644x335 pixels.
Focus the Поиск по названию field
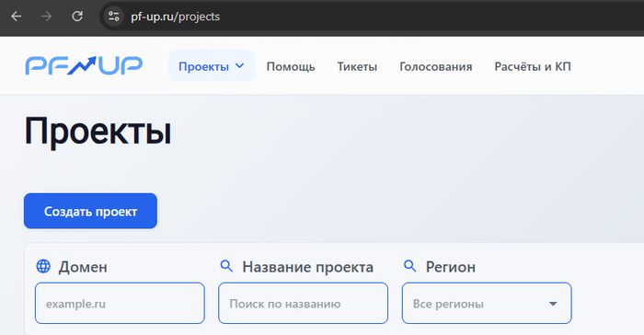tap(303, 304)
